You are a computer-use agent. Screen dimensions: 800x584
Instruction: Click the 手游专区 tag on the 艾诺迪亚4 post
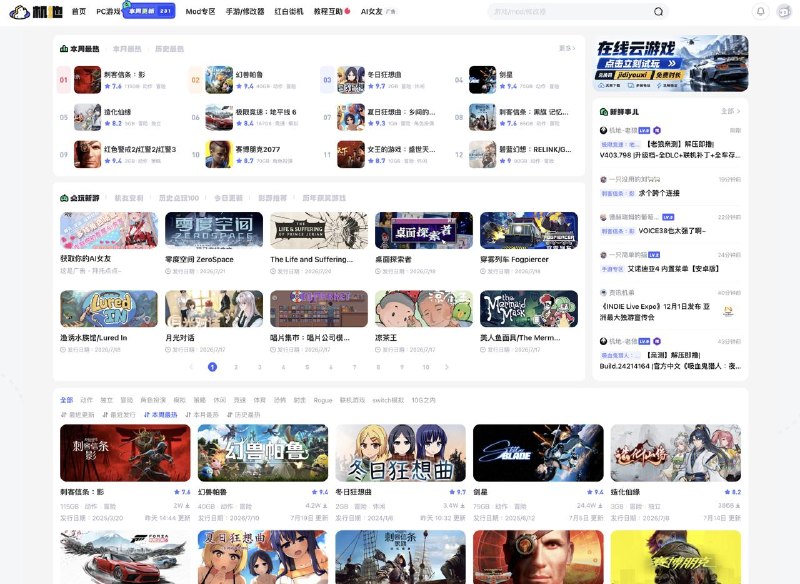(612, 269)
